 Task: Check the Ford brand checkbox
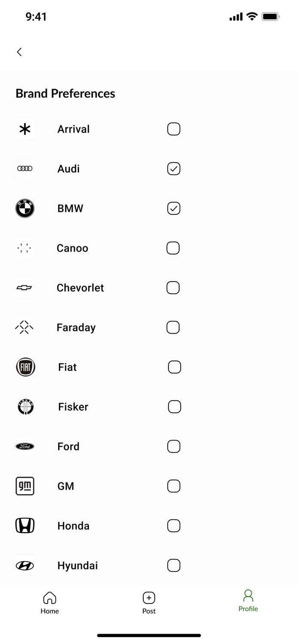[174, 446]
